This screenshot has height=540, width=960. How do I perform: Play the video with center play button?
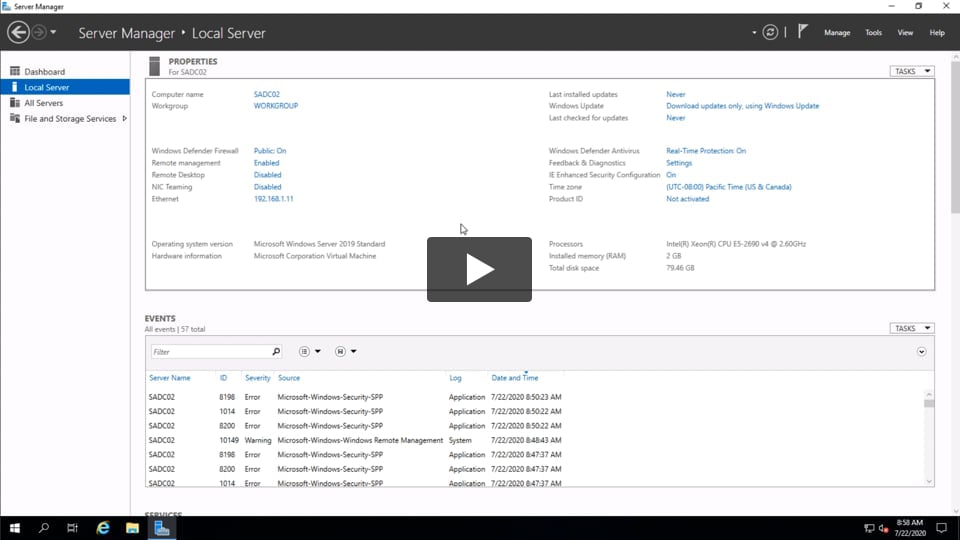479,269
